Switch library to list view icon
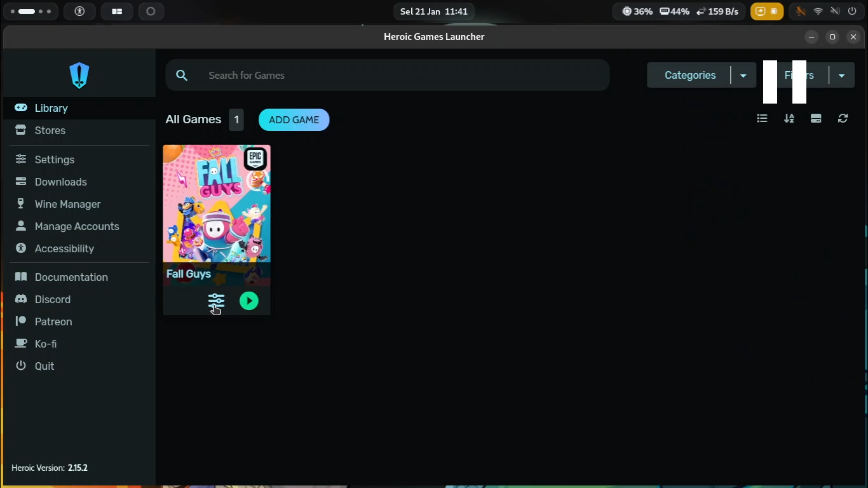This screenshot has width=868, height=488. (x=762, y=118)
